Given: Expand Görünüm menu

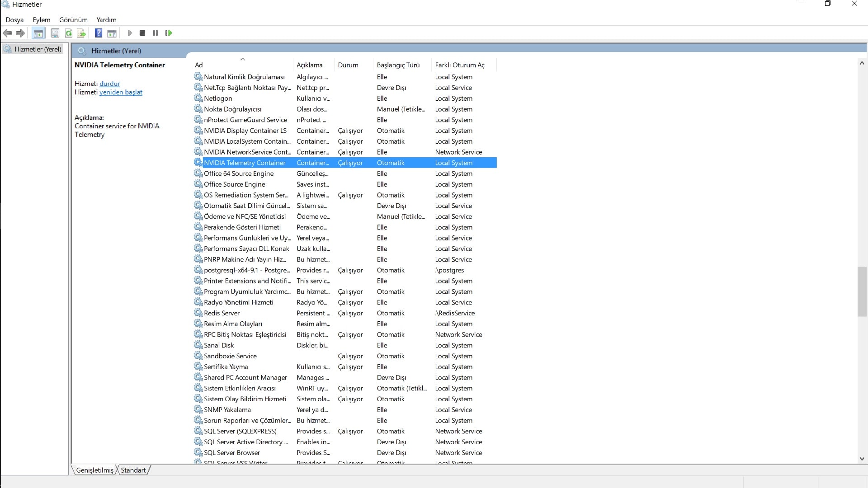Looking at the screenshot, I should pos(73,20).
